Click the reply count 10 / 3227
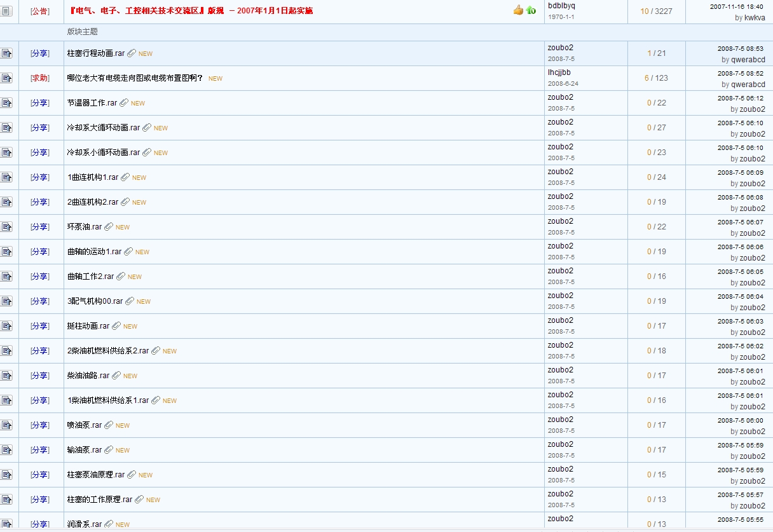The image size is (773, 532). tap(657, 11)
